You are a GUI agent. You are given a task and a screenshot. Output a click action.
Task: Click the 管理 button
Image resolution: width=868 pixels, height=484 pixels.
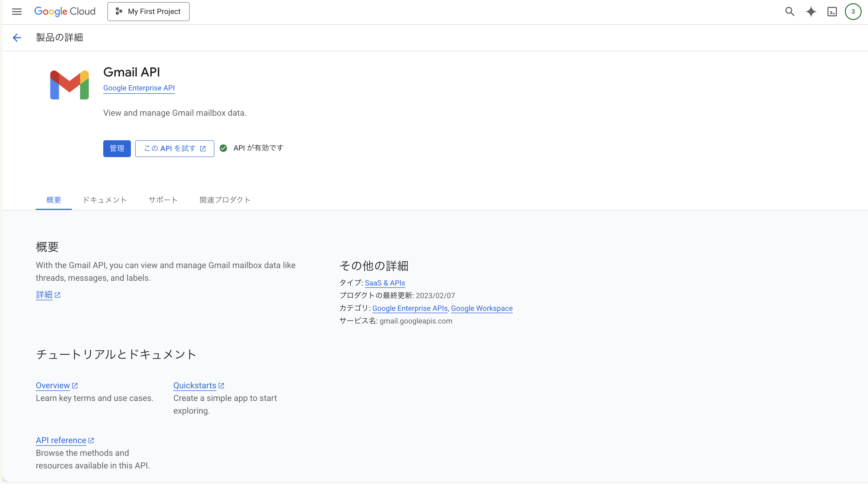click(117, 148)
